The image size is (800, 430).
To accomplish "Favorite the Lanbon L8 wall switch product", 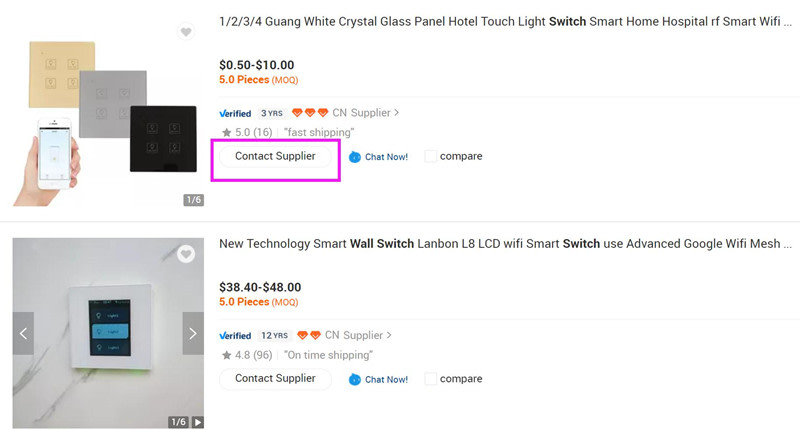I will click(185, 255).
